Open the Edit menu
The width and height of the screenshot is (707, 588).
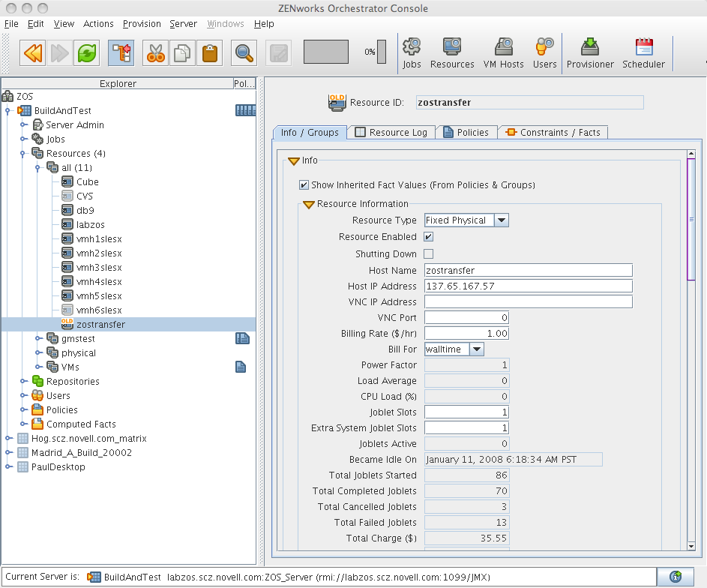point(36,24)
